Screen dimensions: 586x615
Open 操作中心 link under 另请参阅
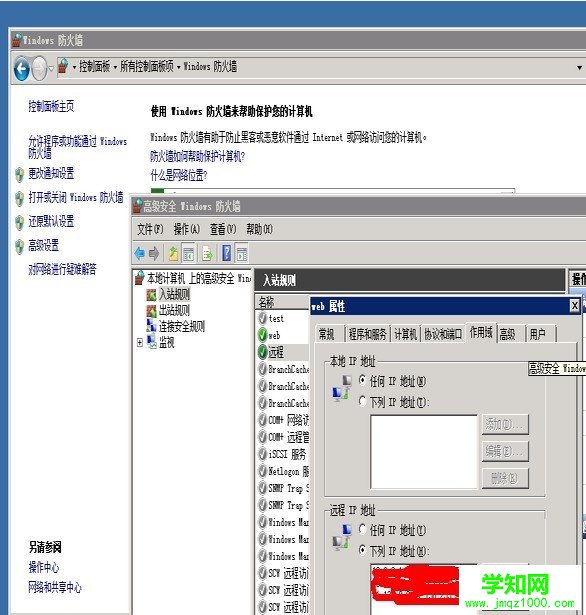pos(44,567)
